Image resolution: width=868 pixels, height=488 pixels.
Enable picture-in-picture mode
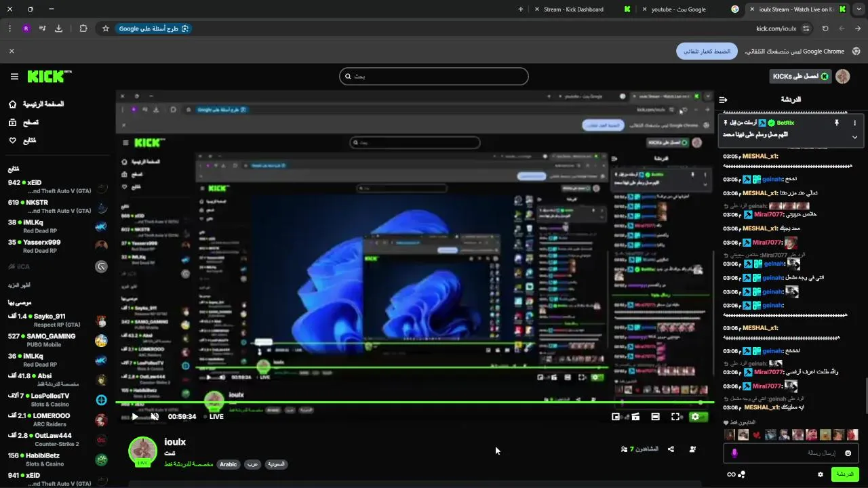click(x=616, y=417)
